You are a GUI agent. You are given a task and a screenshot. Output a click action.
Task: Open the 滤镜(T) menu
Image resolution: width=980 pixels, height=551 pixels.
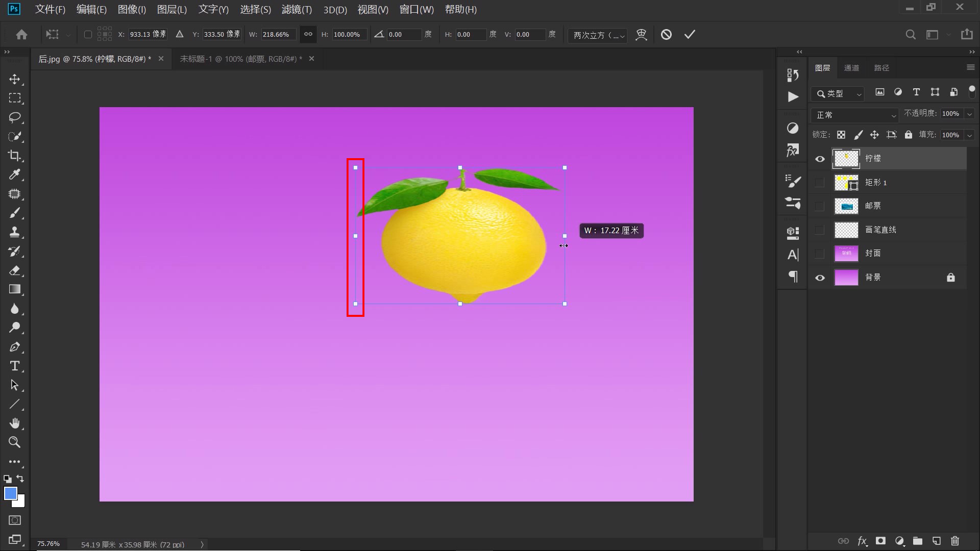tap(297, 9)
